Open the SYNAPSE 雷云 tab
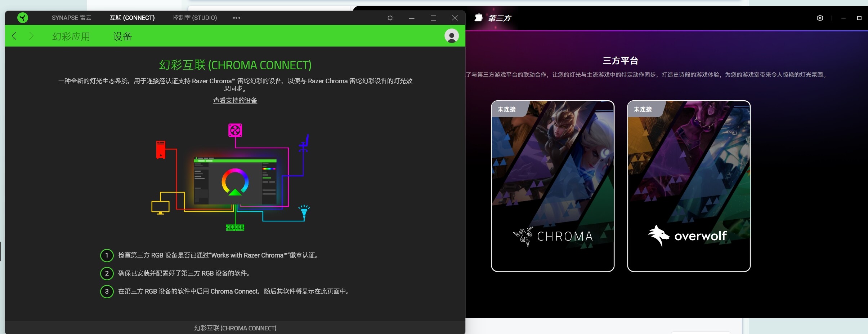 click(x=72, y=18)
